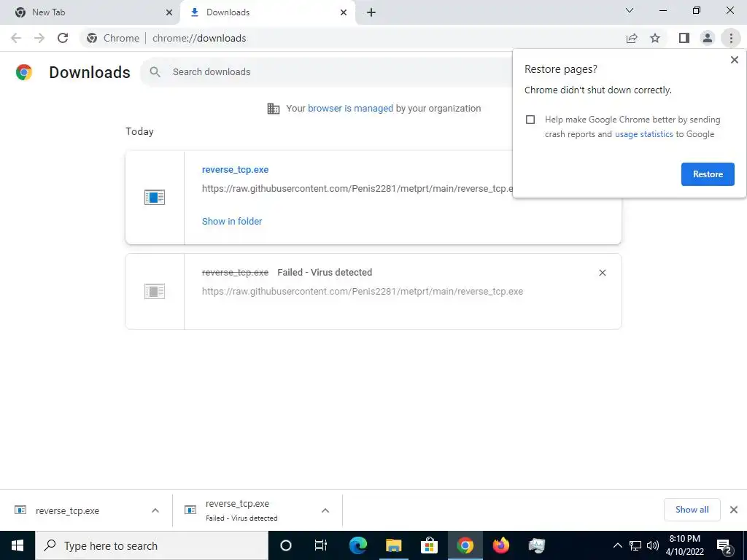Open the reverse_tcp.exe file name link
Image resolution: width=747 pixels, height=560 pixels.
236,169
